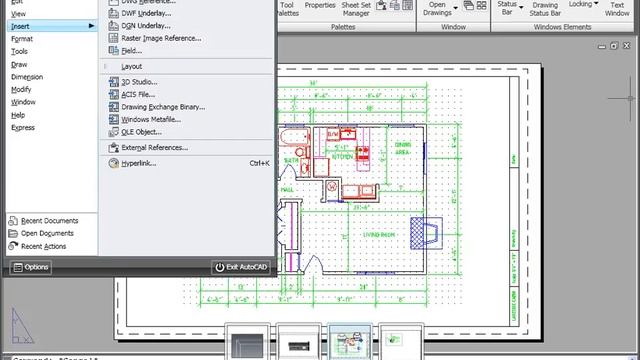Open the Sheet Set Manager
640x360 pixels.
(356, 9)
